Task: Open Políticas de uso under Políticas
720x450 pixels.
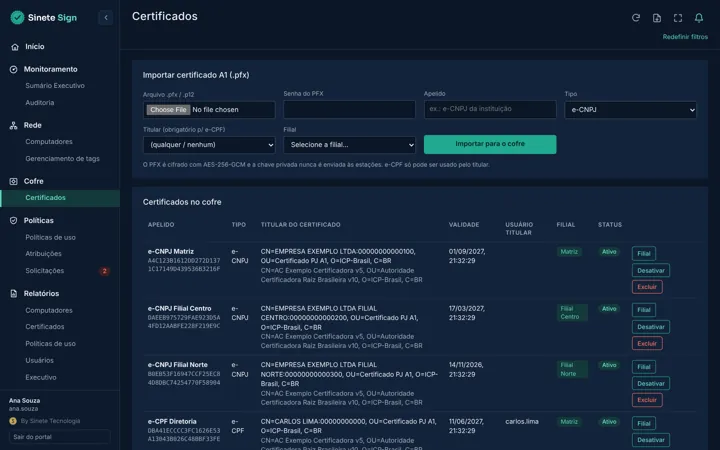Action: click(50, 237)
